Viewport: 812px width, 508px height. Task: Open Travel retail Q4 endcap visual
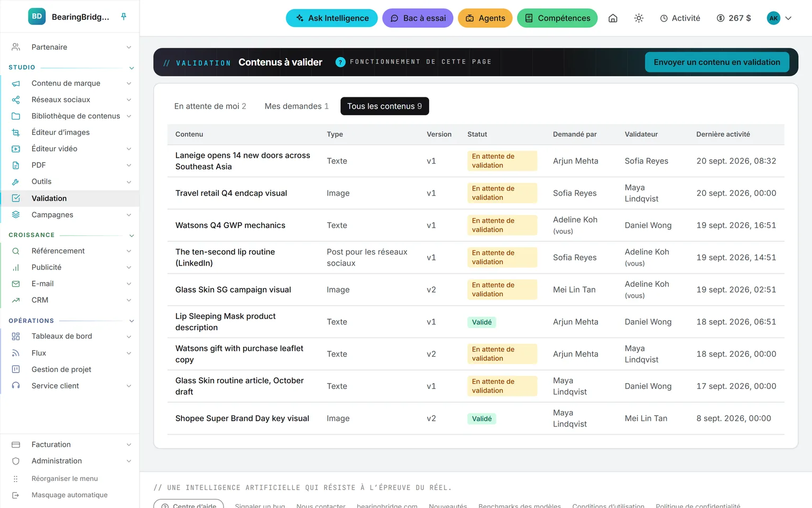click(231, 193)
